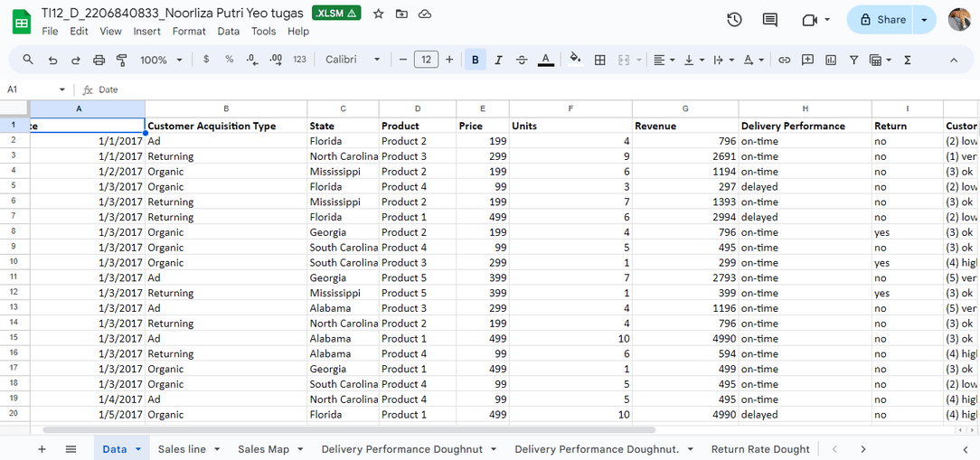Viewport: 980px width, 460px height.
Task: Open version history clock icon
Action: (734, 19)
